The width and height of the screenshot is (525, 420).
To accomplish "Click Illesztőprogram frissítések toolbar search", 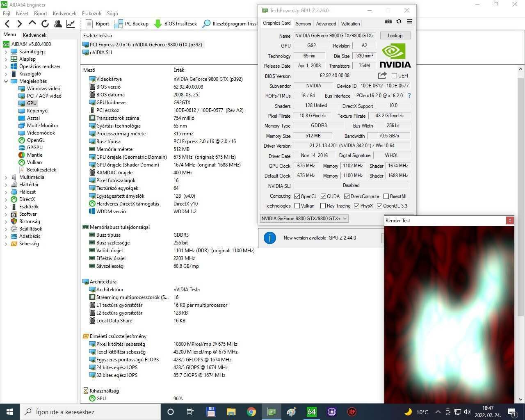I will tap(230, 24).
